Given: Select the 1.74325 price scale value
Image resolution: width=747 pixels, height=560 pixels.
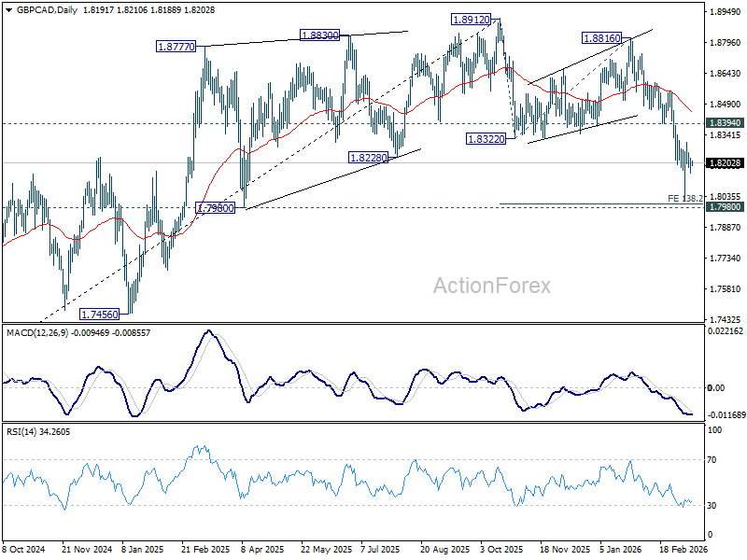Looking at the screenshot, I should [726, 319].
